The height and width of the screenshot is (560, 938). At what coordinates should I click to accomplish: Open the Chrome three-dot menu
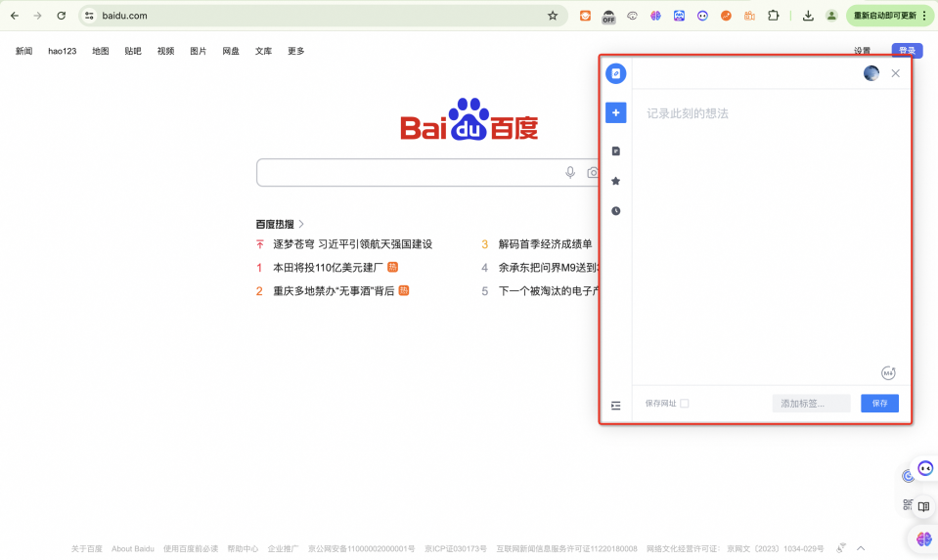925,16
